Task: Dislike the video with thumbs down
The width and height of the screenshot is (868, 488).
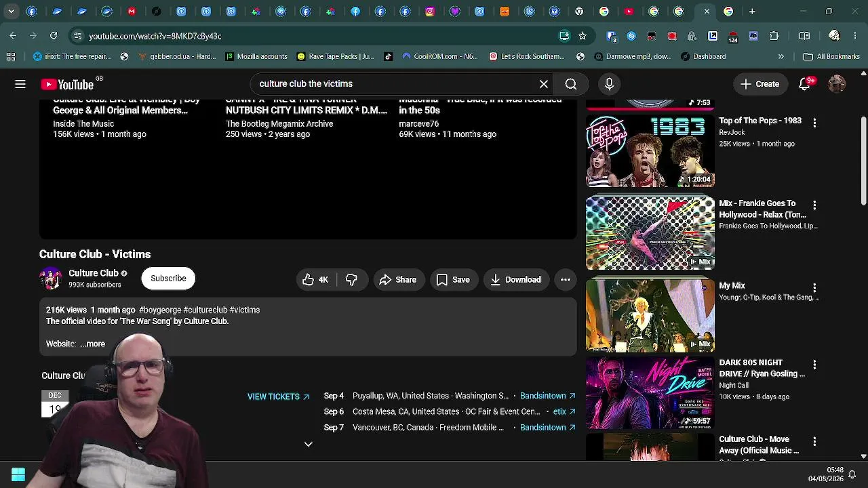Action: point(351,280)
